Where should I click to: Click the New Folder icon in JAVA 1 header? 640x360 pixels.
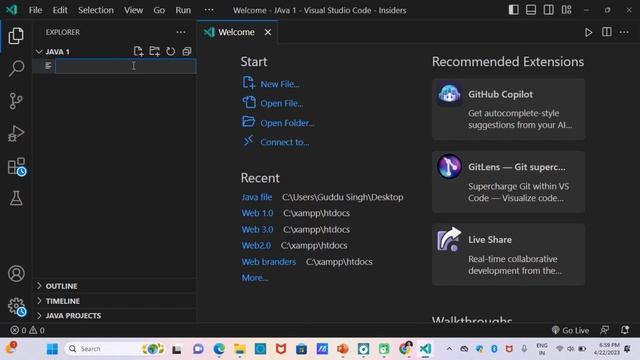click(x=154, y=51)
